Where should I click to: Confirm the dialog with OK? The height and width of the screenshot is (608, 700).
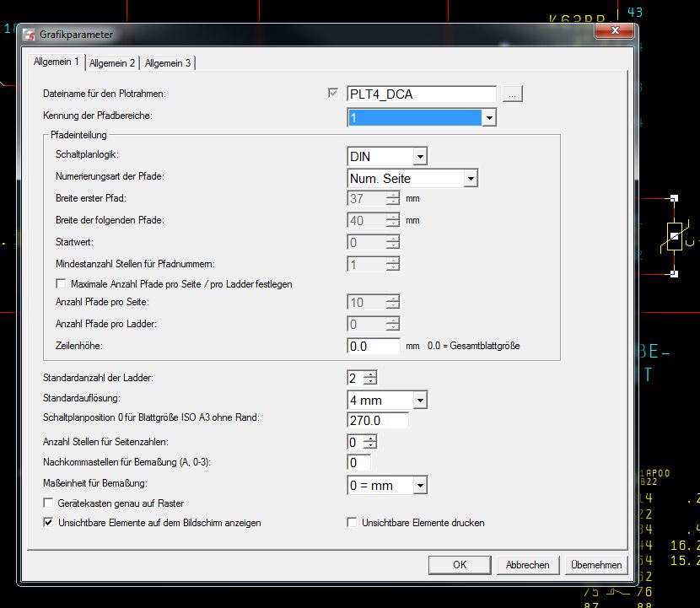[x=460, y=565]
